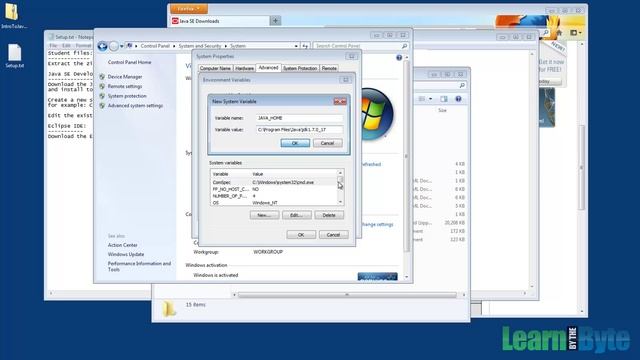Click the shield icon beside Device Manager
Viewport: 640px width, 360px height.
[102, 77]
